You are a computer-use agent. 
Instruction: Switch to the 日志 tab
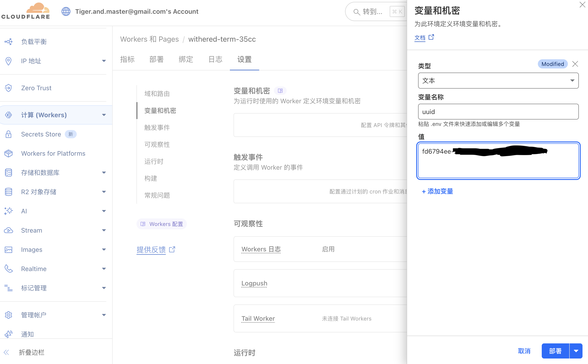coord(215,59)
